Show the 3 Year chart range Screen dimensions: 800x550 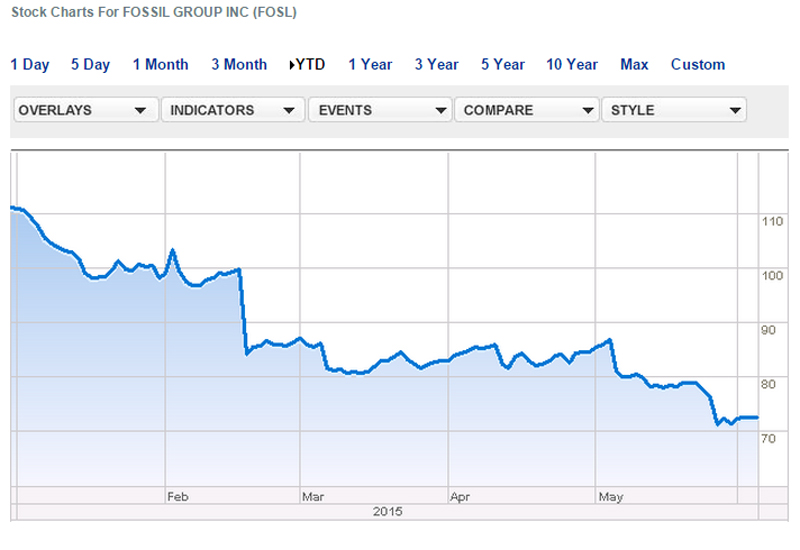(436, 64)
